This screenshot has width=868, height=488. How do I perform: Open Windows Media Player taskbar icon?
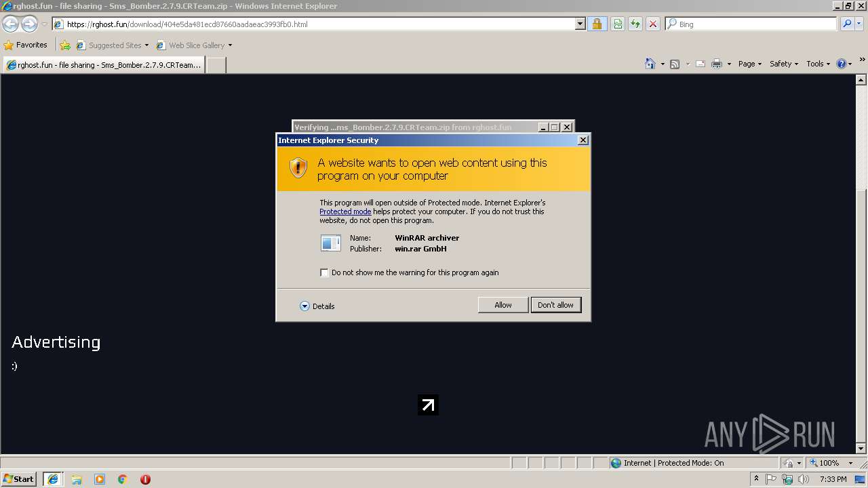[x=100, y=479]
